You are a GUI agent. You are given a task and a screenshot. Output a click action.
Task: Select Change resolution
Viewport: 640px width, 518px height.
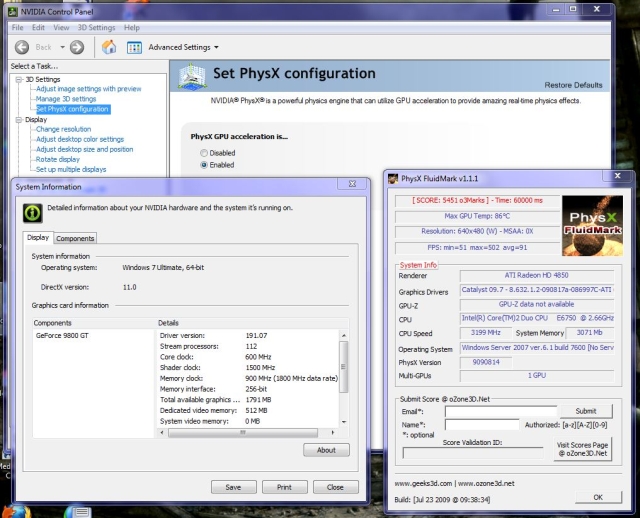coord(64,129)
